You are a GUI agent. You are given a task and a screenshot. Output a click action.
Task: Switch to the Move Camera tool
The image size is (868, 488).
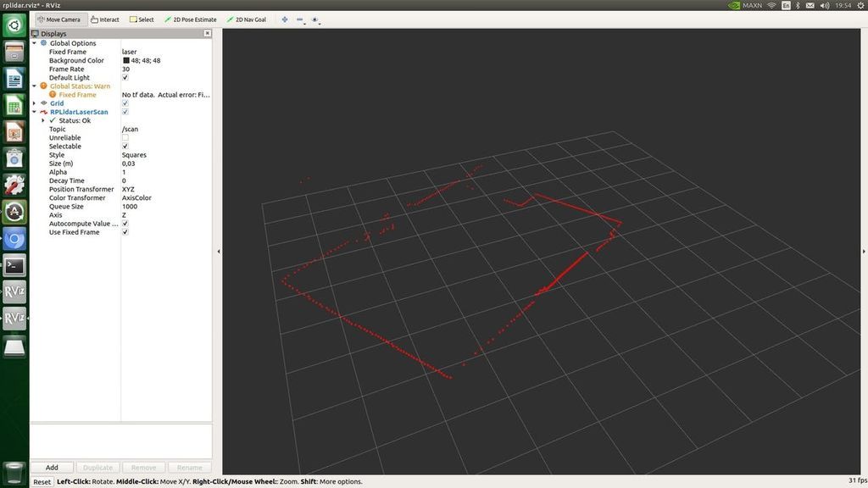point(58,19)
